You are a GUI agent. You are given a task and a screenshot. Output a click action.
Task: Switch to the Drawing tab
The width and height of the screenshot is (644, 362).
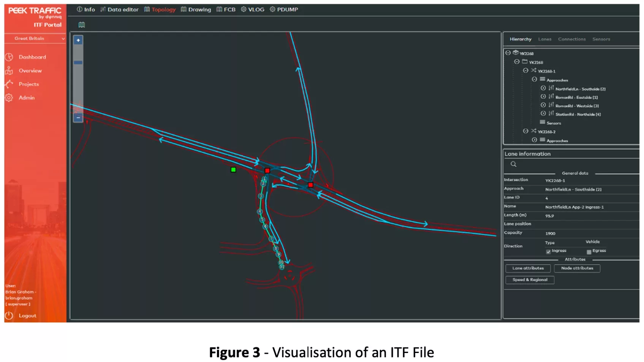tap(196, 9)
